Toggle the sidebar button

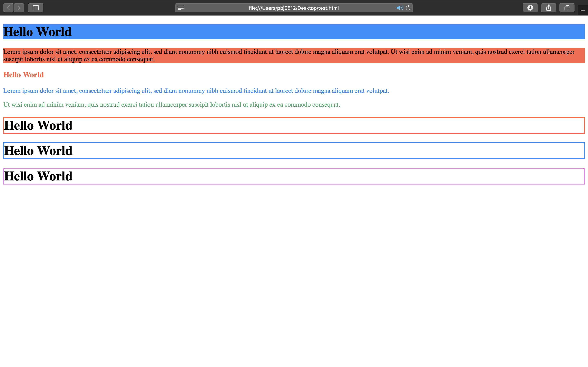pos(36,8)
